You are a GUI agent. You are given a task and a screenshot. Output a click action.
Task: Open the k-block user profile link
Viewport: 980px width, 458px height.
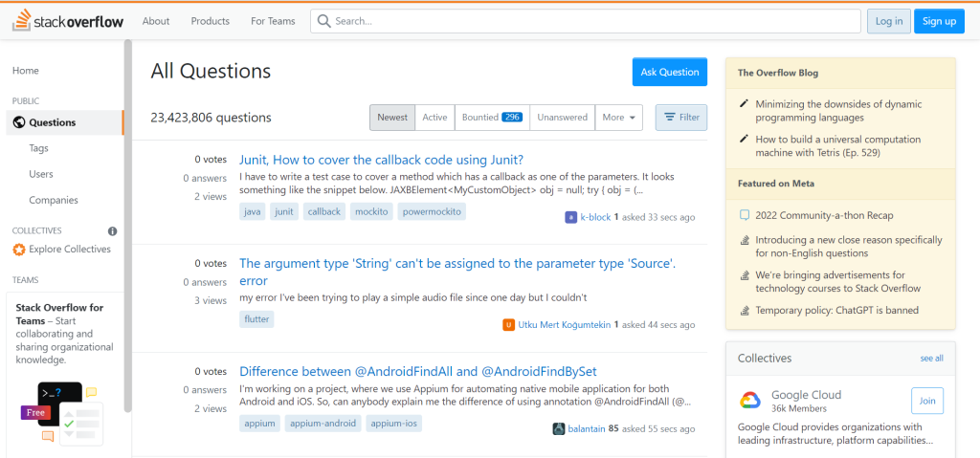click(595, 217)
